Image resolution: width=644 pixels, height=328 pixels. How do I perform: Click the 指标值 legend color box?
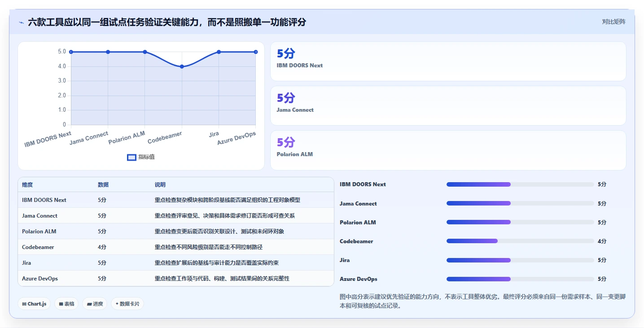point(131,157)
